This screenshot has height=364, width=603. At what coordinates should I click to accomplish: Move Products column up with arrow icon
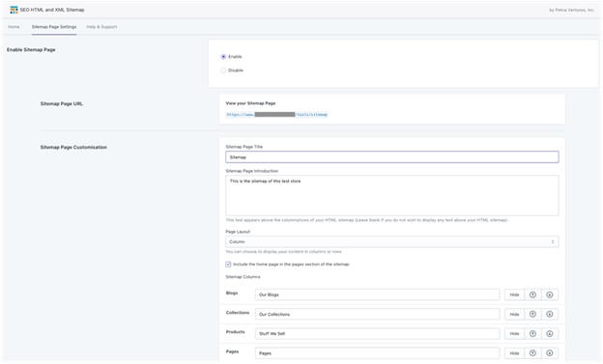click(532, 334)
